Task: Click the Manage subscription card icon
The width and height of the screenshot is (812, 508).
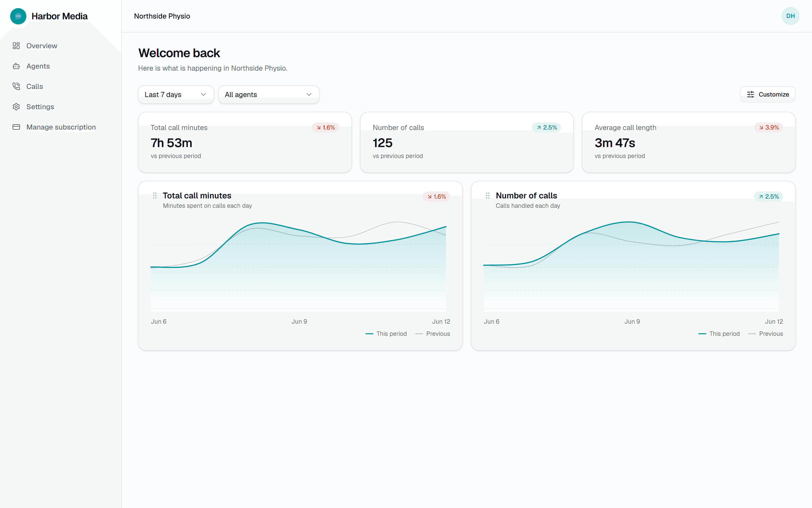Action: (16, 127)
